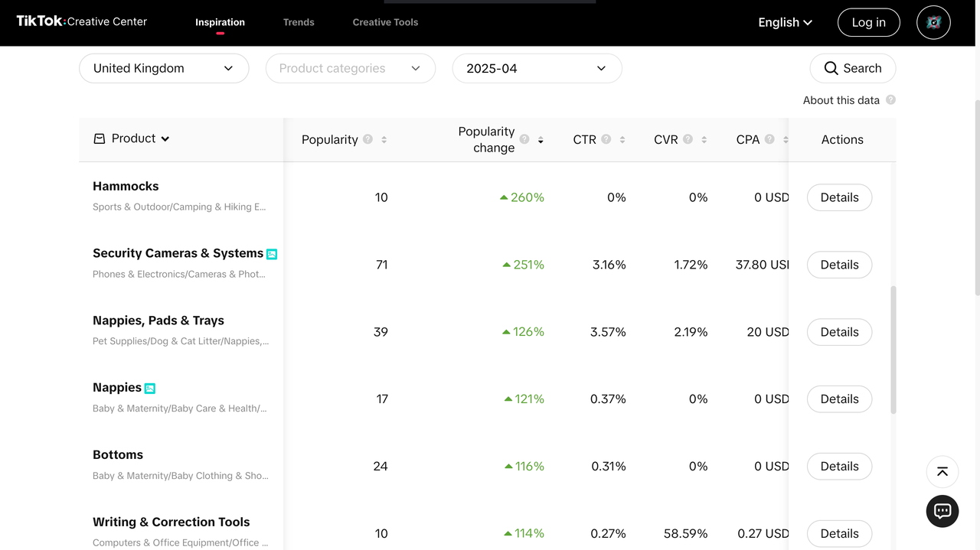Switch to the Trends tab
Screen dimensions: 980x550
click(x=299, y=22)
